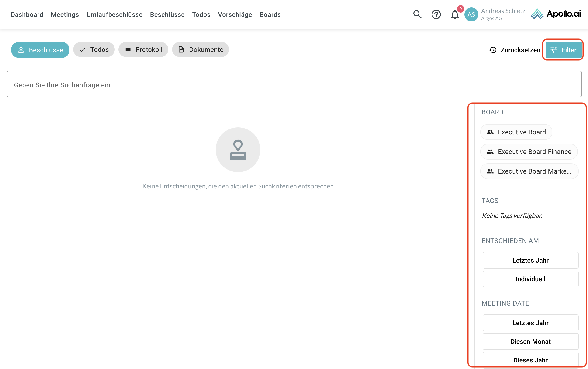The image size is (588, 369).
Task: Open notifications bell icon
Action: 455,15
